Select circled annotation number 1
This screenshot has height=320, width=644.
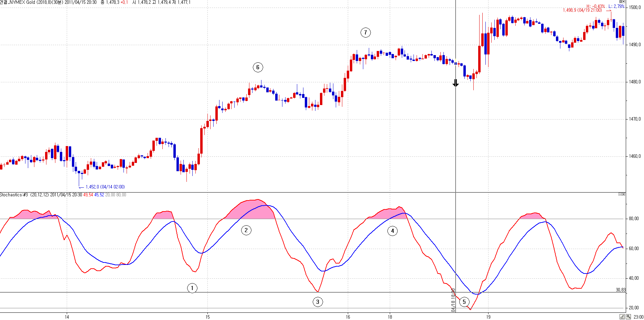[x=192, y=288]
